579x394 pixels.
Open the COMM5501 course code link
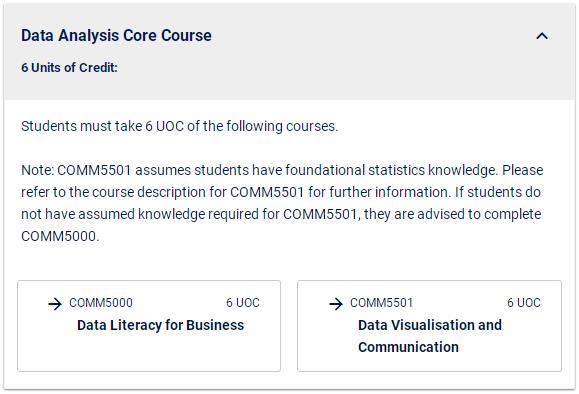(x=381, y=303)
